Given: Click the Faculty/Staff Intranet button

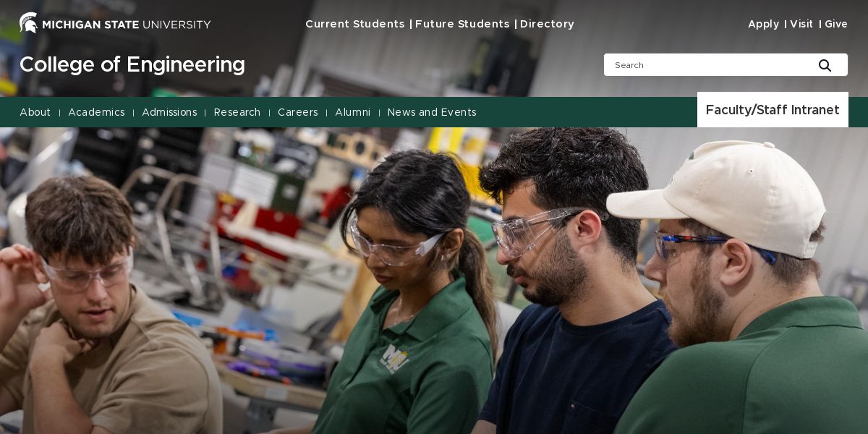Looking at the screenshot, I should [773, 110].
